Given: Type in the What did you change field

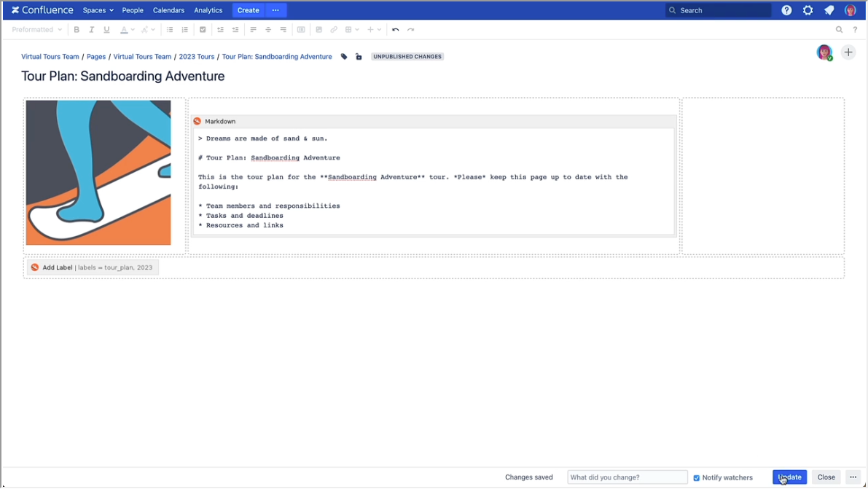Looking at the screenshot, I should pos(627,477).
